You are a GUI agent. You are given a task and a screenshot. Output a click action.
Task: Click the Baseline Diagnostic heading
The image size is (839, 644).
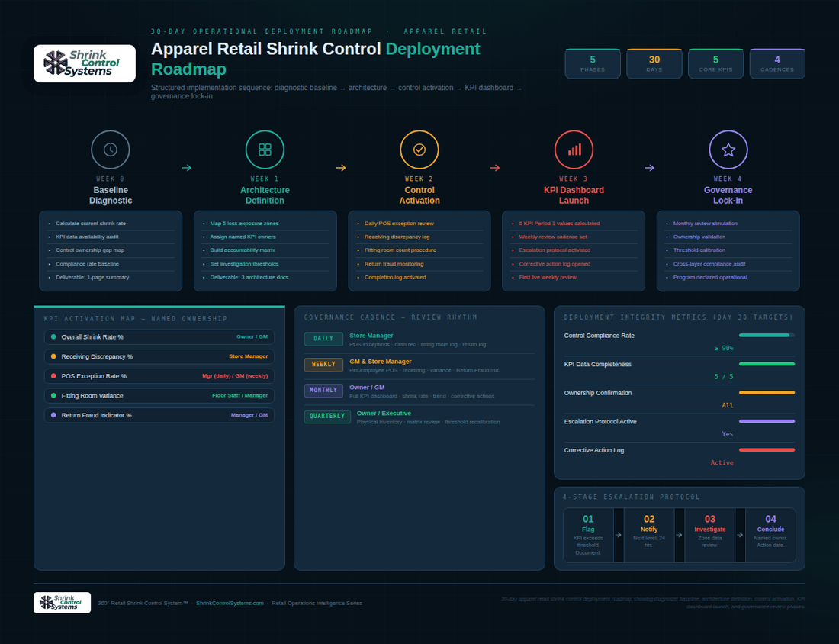111,195
